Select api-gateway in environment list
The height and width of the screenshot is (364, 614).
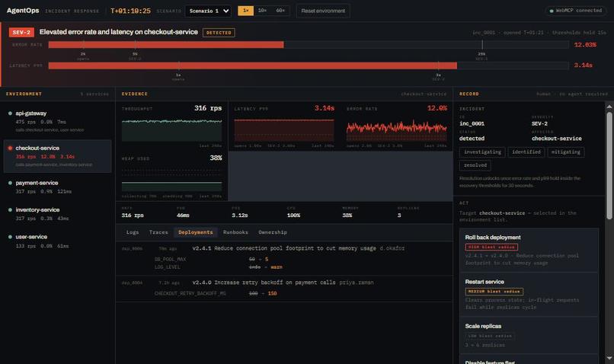pos(58,121)
